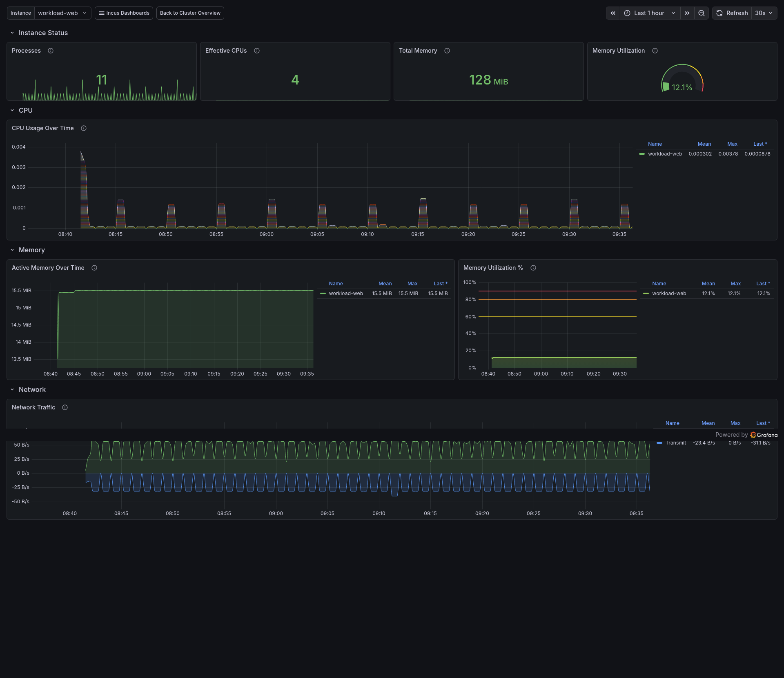Sort Memory Utilization % legend by Mean
This screenshot has width=784, height=678.
click(x=708, y=284)
